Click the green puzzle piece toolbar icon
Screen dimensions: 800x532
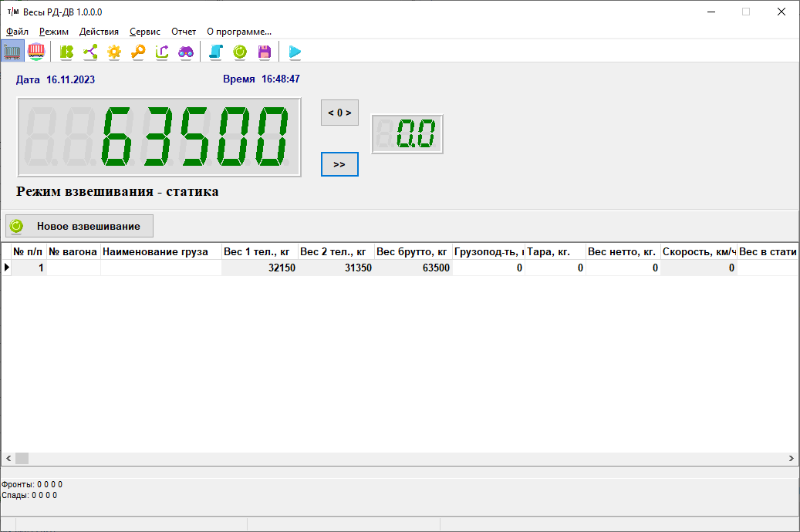point(67,52)
